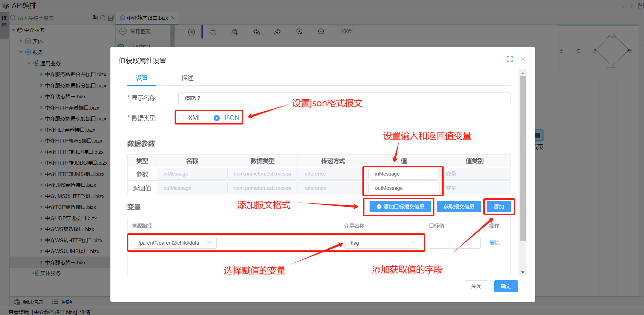Expand the dialog to fullscreen
This screenshot has height=315, width=644.
[x=509, y=59]
